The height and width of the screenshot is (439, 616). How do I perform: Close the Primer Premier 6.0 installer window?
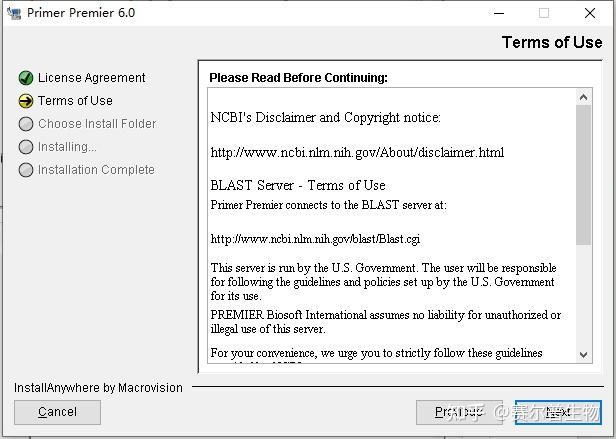tap(590, 13)
